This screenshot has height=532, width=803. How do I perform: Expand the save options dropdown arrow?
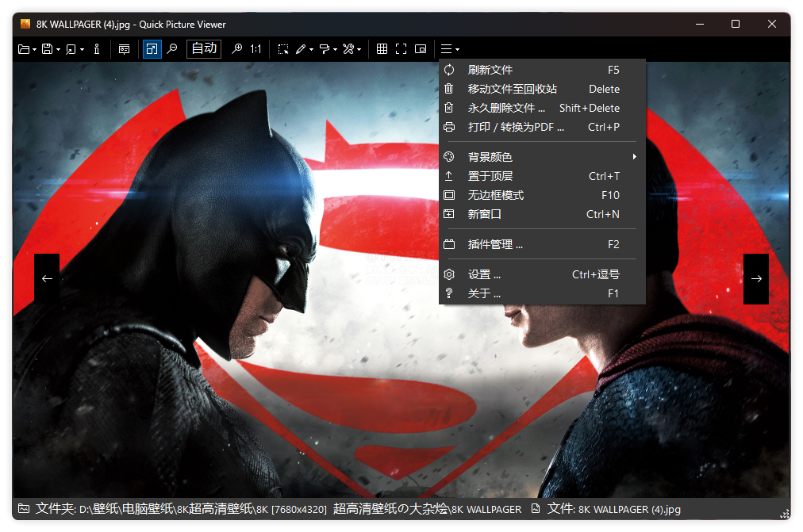59,50
